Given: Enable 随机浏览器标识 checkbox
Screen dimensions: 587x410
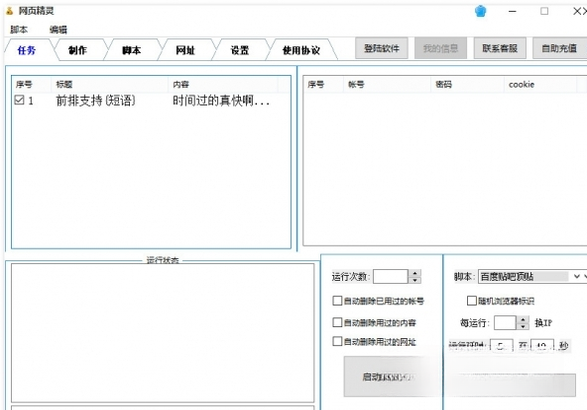Looking at the screenshot, I should tap(472, 301).
